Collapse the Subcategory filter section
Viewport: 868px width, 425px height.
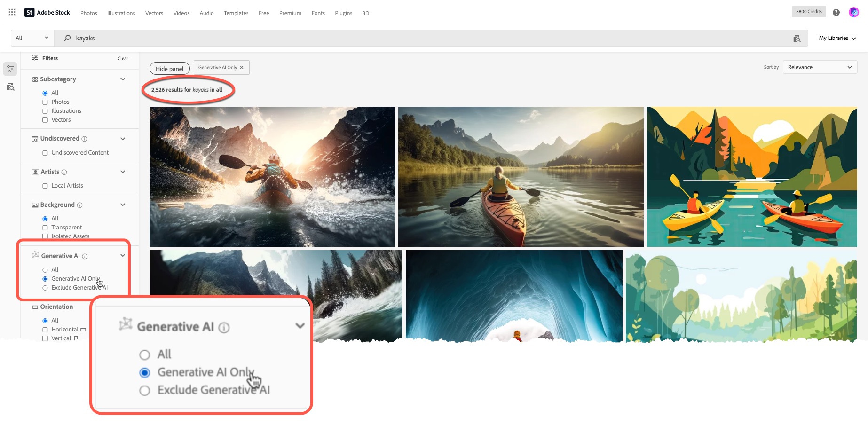pyautogui.click(x=123, y=79)
